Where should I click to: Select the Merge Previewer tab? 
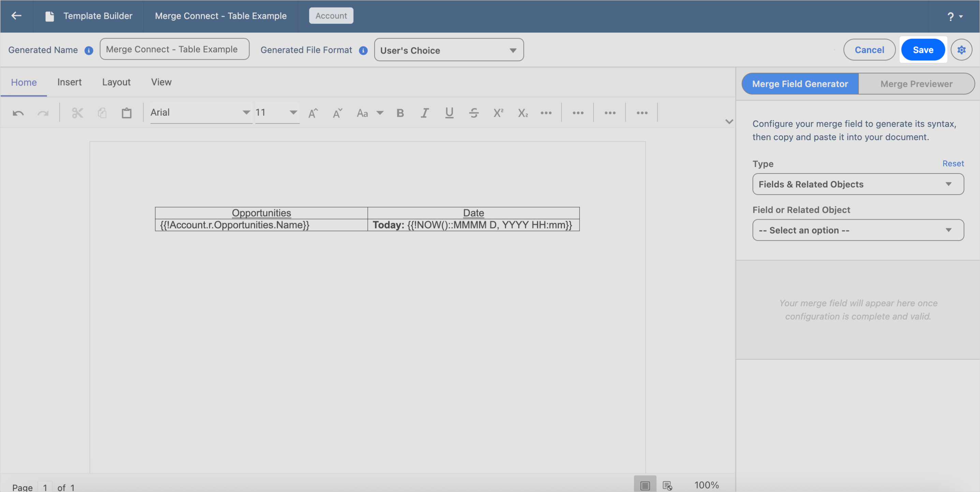click(917, 84)
